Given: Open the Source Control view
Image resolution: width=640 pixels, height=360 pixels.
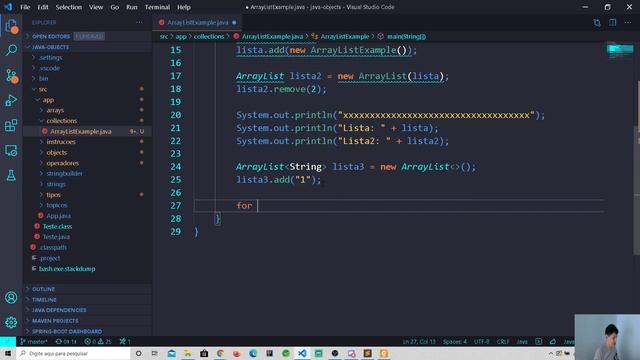Looking at the screenshot, I should click(x=11, y=76).
